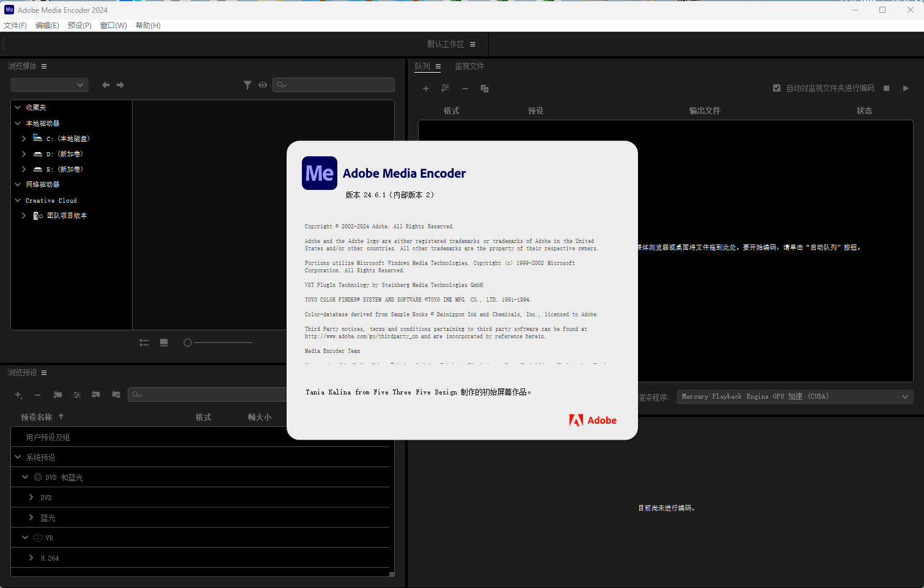The width and height of the screenshot is (924, 588).
Task: Create a new encoding preset with the plus icon
Action: (x=19, y=395)
